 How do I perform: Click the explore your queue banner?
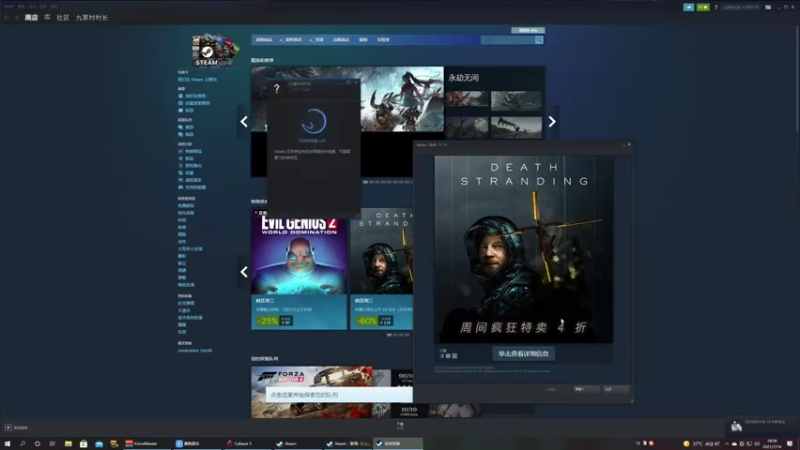[x=339, y=394]
